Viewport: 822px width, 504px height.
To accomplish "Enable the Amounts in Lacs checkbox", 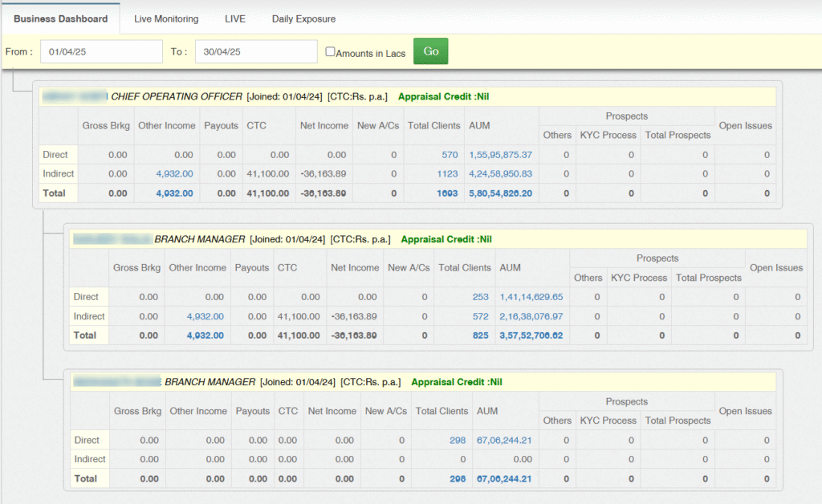I will [330, 51].
